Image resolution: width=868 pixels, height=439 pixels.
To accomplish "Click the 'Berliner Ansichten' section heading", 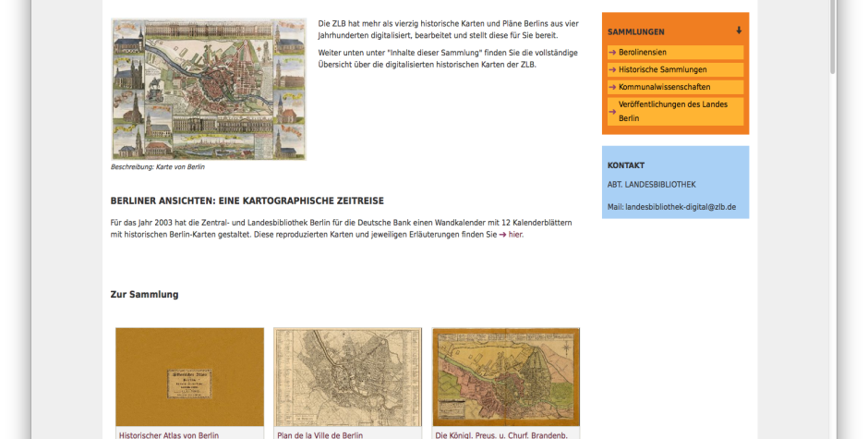I will pos(247,201).
